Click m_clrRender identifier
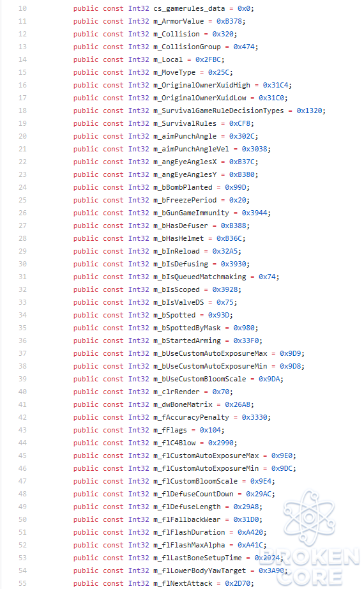This screenshot has width=364, height=589. [x=176, y=392]
